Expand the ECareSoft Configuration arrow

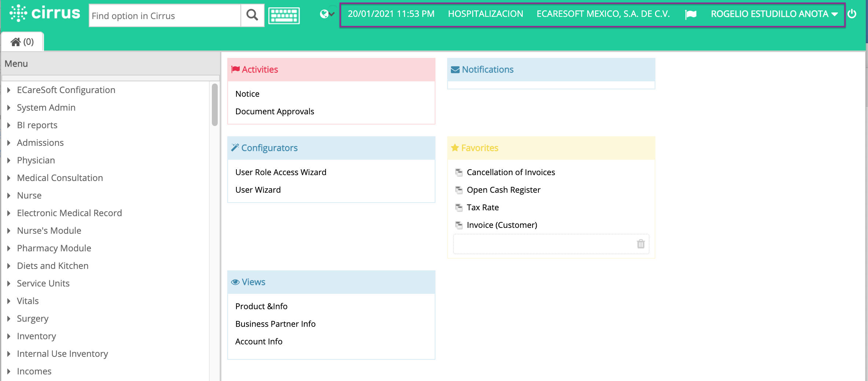pos(8,90)
